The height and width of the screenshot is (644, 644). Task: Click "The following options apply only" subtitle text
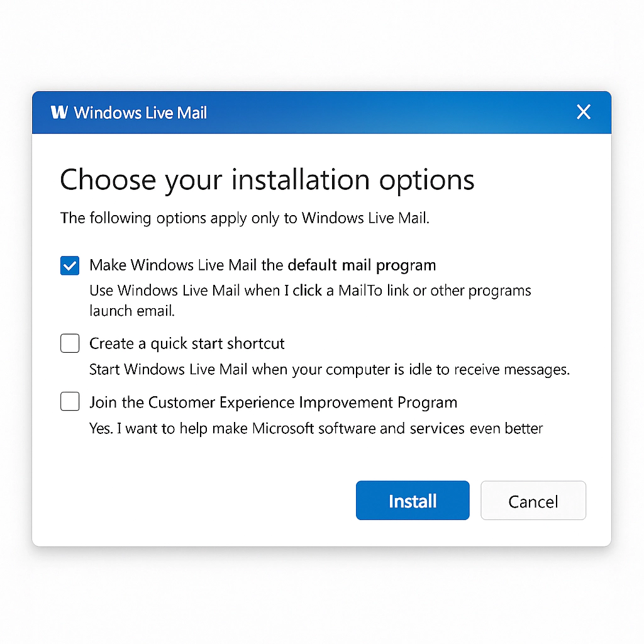245,218
